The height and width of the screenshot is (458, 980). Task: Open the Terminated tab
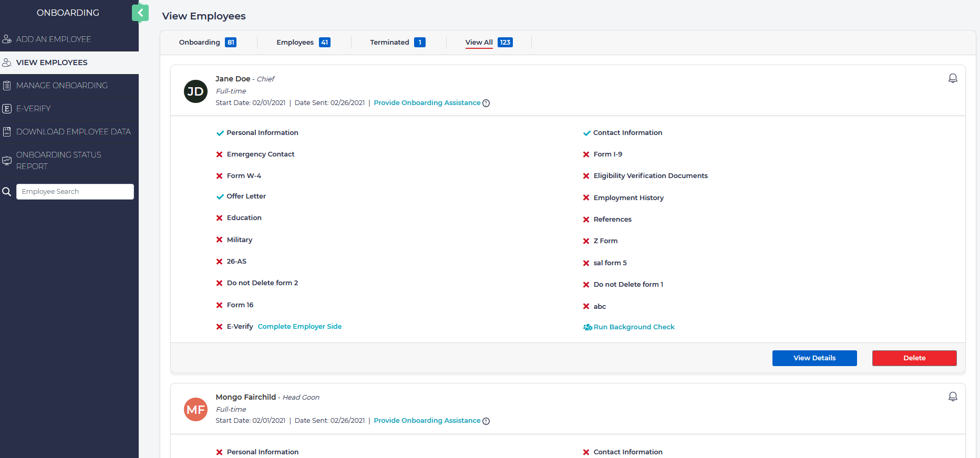(397, 43)
